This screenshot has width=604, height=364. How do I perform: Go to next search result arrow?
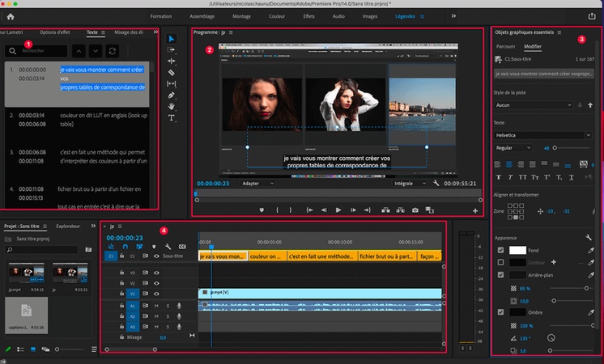96,51
